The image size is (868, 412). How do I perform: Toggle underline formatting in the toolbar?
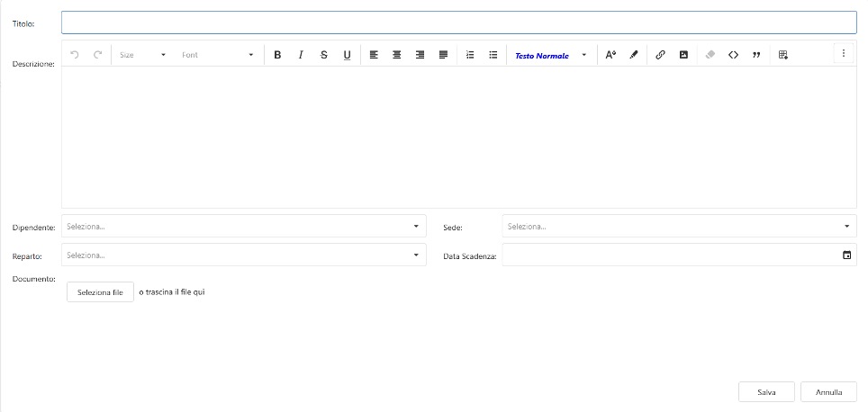pyautogui.click(x=347, y=55)
